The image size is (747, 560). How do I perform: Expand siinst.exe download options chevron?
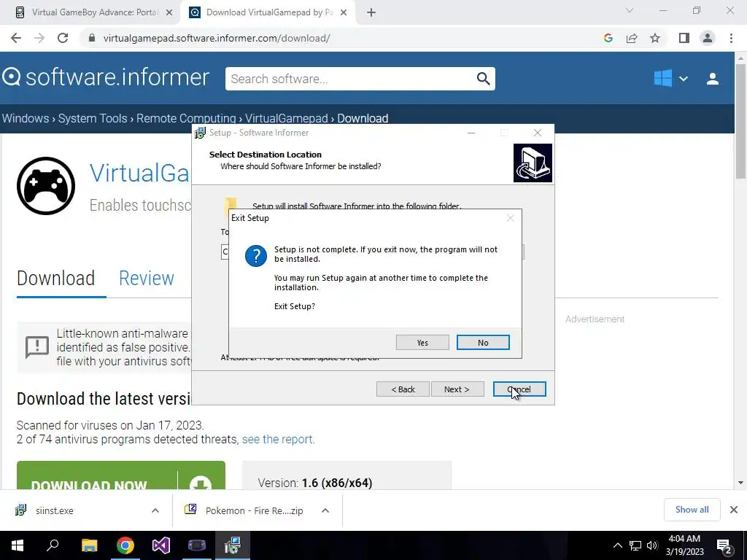pos(155,510)
